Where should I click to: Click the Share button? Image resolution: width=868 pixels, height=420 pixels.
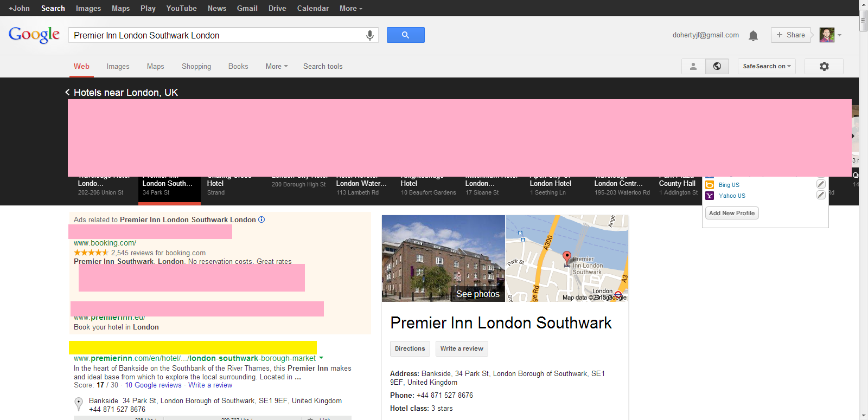(791, 35)
